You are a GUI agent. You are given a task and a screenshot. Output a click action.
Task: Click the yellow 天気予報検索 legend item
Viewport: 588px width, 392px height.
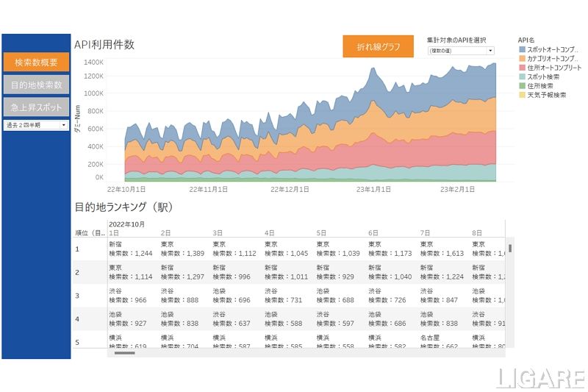(x=522, y=96)
